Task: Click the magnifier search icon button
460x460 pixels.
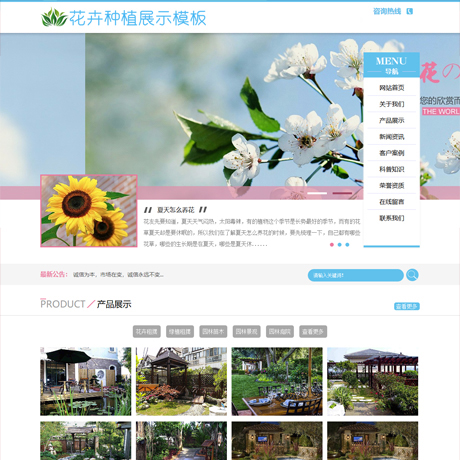Action: (412, 275)
